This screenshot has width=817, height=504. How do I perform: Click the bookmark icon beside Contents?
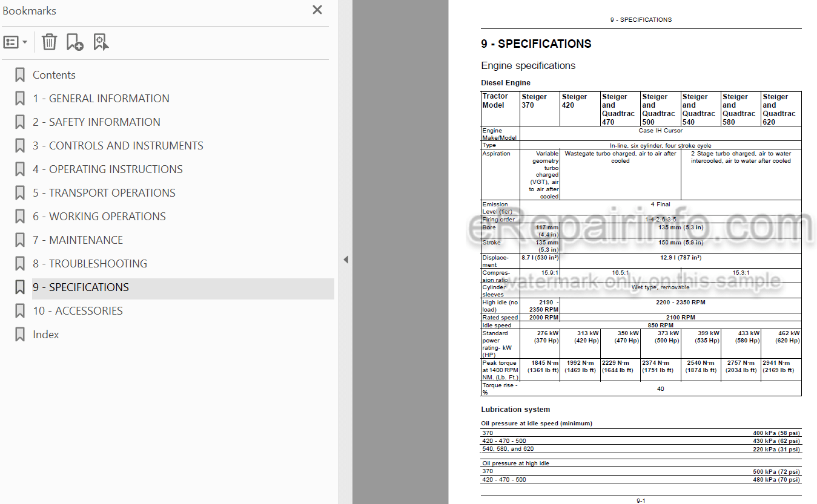20,75
